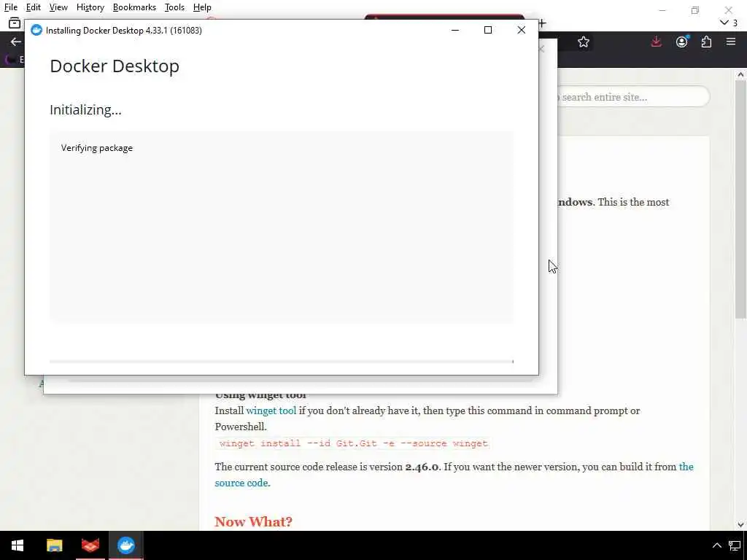Open the Windows Start menu
The height and width of the screenshot is (560, 747).
[18, 545]
